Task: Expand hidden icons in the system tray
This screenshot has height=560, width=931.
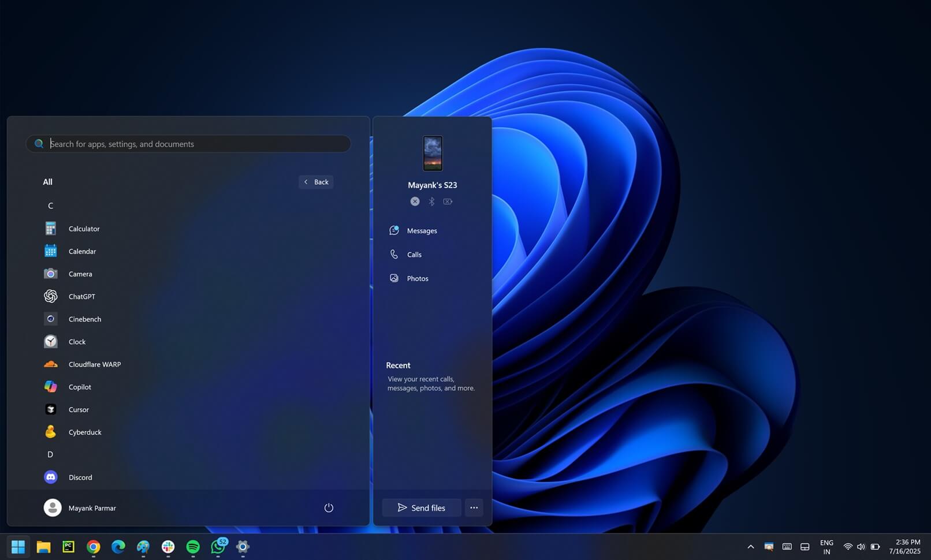Action: coord(750,547)
